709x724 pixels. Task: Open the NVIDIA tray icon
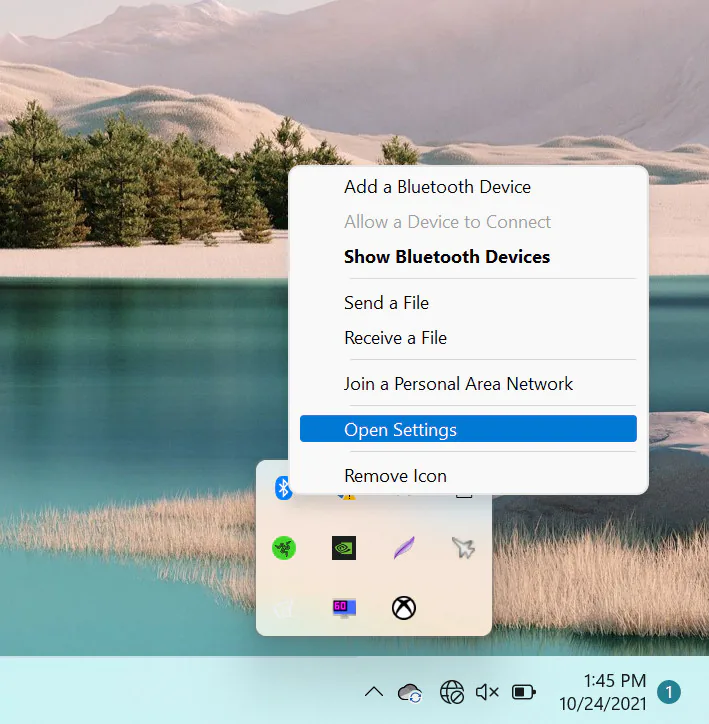coord(344,548)
